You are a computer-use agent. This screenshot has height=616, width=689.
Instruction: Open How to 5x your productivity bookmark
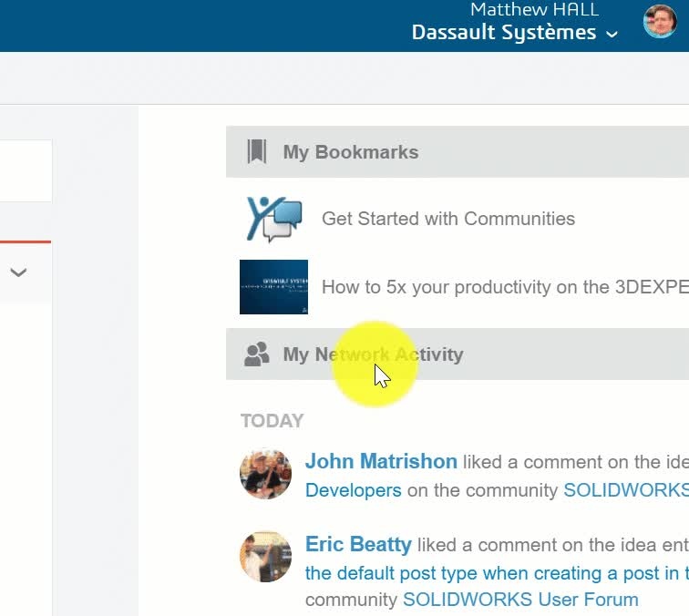[x=505, y=287]
